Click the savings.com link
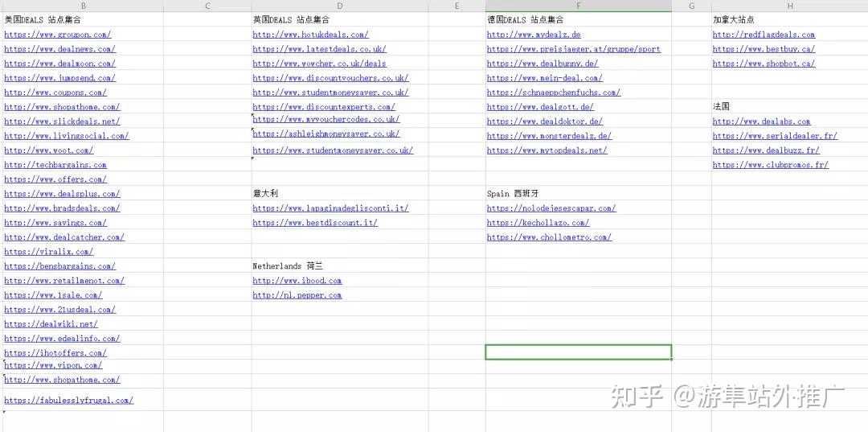The height and width of the screenshot is (432, 868). coord(55,223)
